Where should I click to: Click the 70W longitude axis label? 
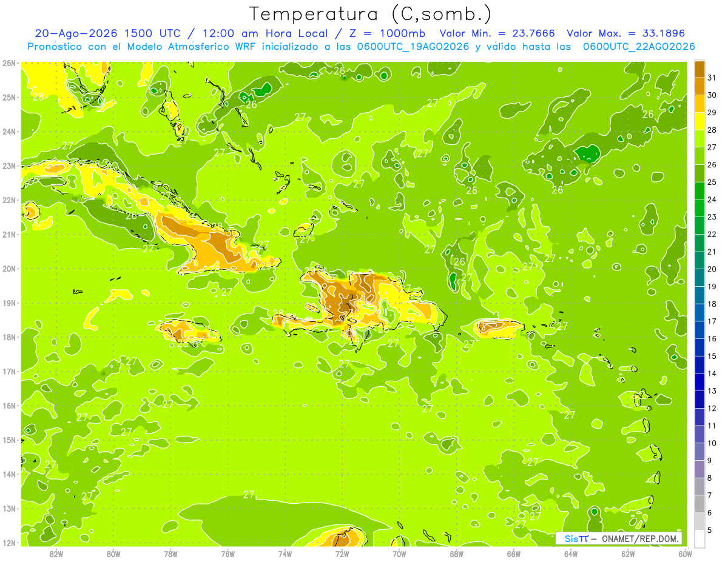pos(399,554)
